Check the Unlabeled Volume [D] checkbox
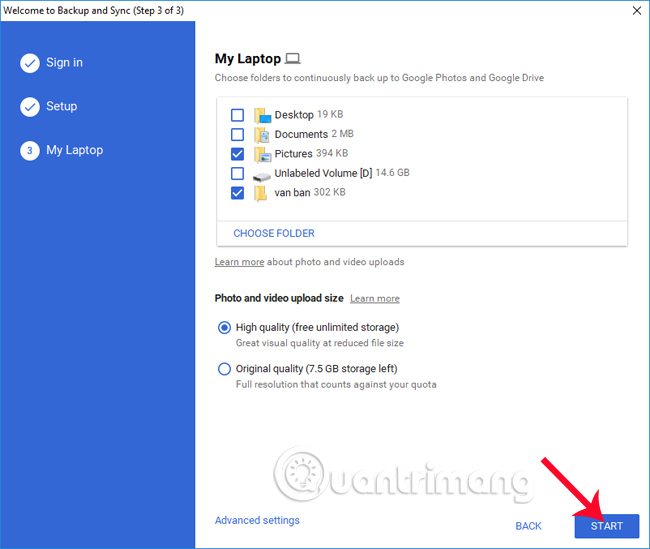Viewport: 650px width, 549px height. (237, 173)
